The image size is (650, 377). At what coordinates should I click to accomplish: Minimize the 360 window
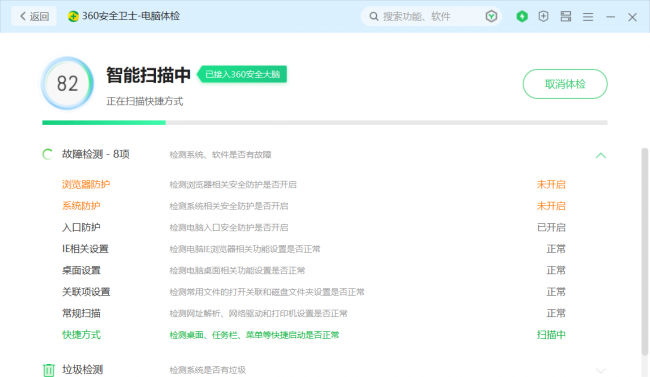(610, 17)
